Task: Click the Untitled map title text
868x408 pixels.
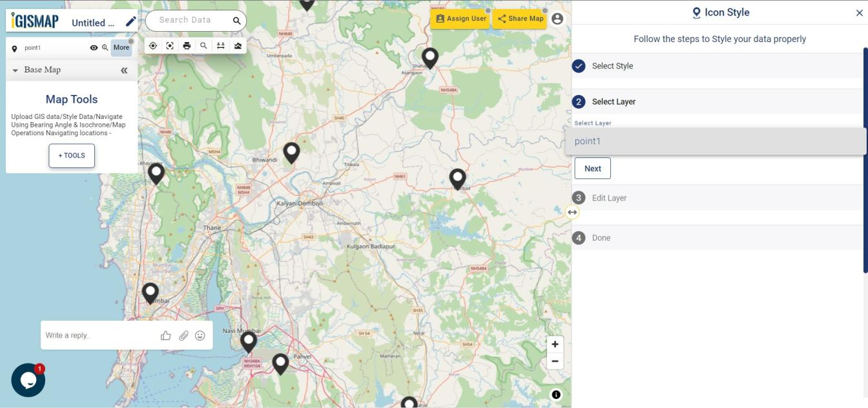Action: (93, 23)
